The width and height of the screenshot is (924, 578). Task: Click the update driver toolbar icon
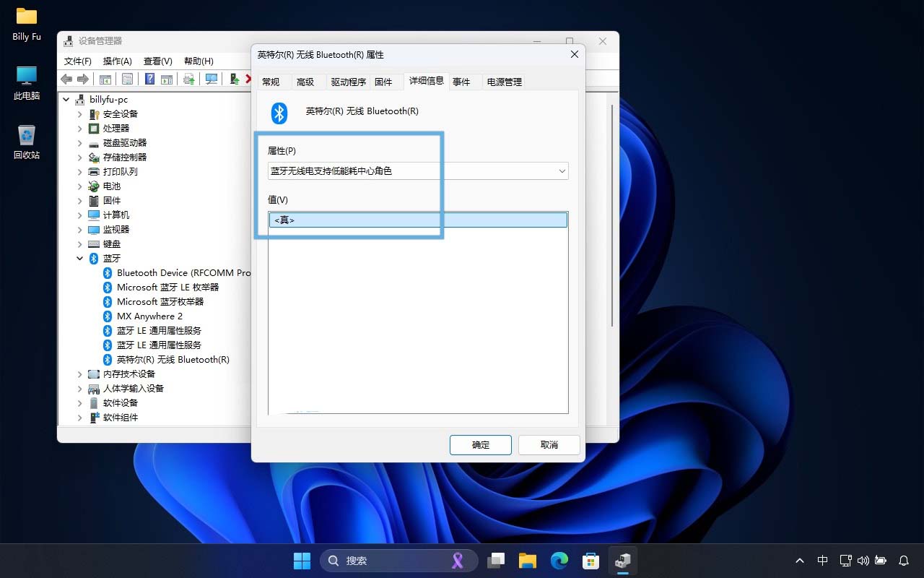point(189,79)
